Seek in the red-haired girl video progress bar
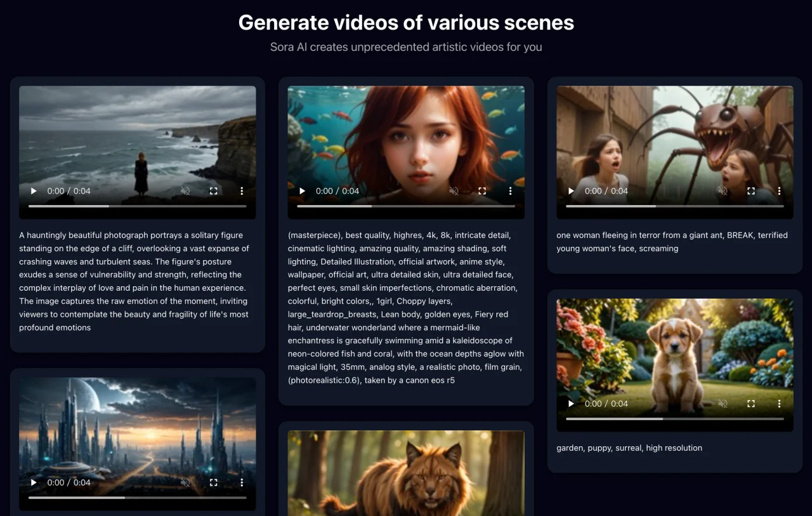 point(406,206)
